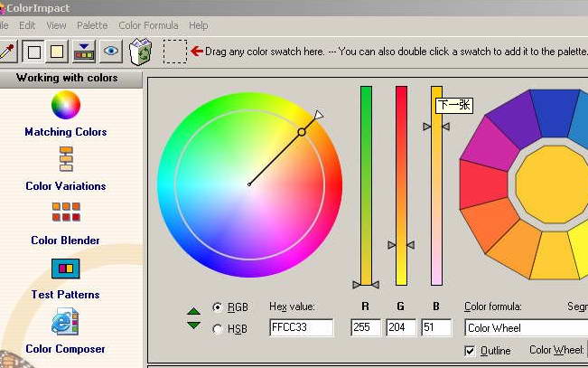The width and height of the screenshot is (588, 368).
Task: Click the dashed empty swatch drop box
Action: (174, 51)
